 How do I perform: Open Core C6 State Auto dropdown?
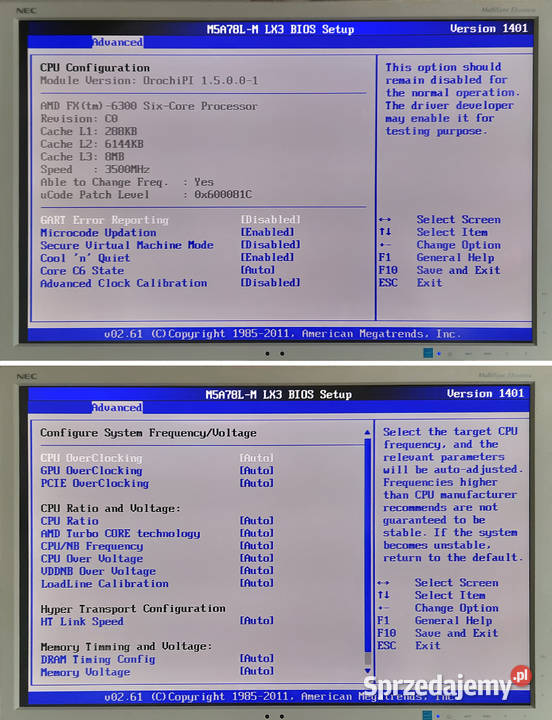258,270
